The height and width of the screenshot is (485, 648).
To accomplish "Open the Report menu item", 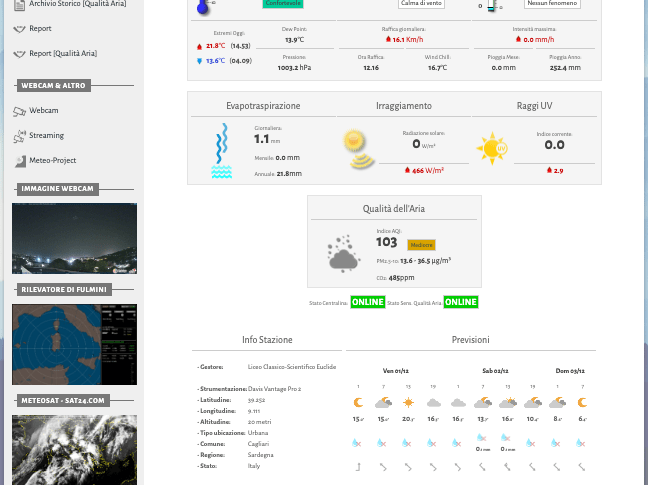I will pos(40,29).
